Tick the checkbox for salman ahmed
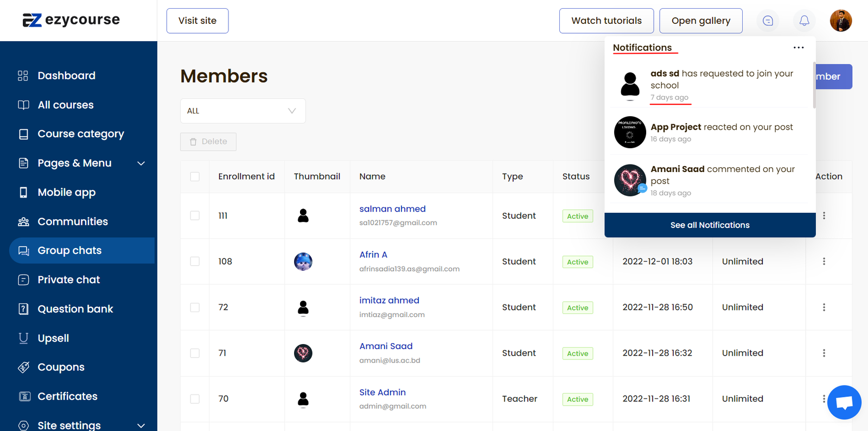 [x=195, y=215]
